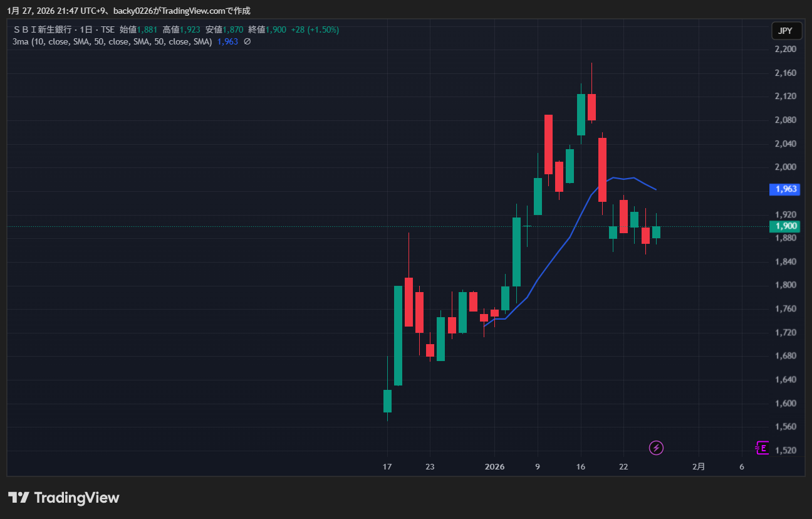
Task: Click the TradingView logo
Action: [x=63, y=498]
